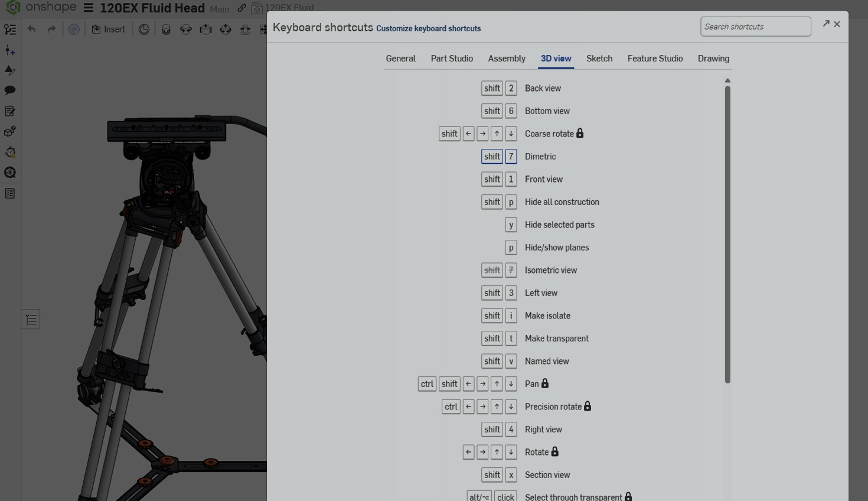
Task: Click the box with question mark icon
Action: (x=10, y=132)
